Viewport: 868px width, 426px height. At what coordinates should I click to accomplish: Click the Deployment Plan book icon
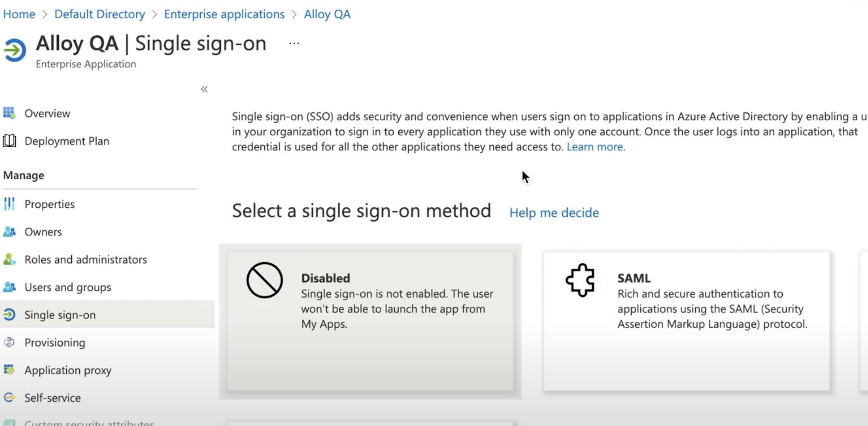[9, 141]
